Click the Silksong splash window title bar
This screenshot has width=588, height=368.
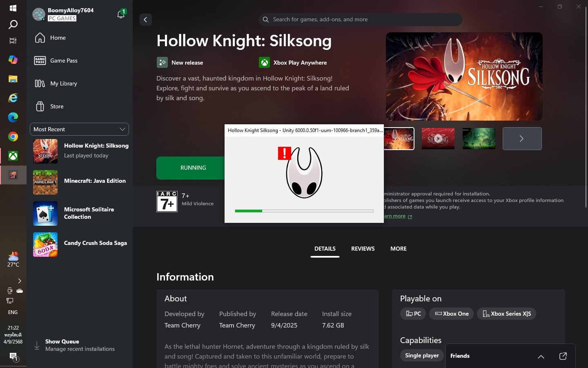pos(304,130)
